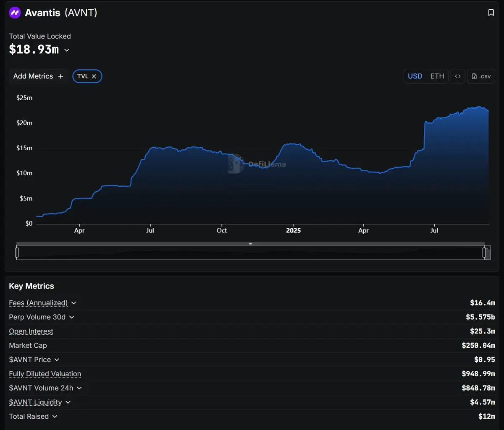Expand $AVNT Price details
The image size is (504, 430).
57,360
